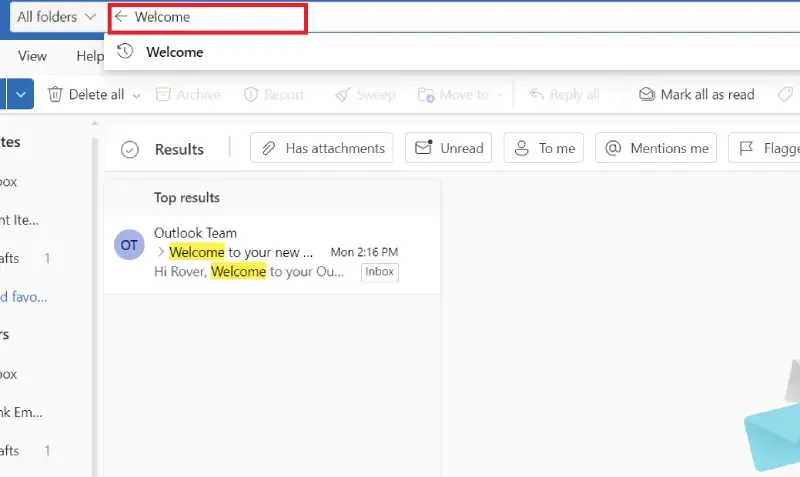Expand the Delete all dropdown arrow
Image resolution: width=800 pixels, height=477 pixels.
136,95
